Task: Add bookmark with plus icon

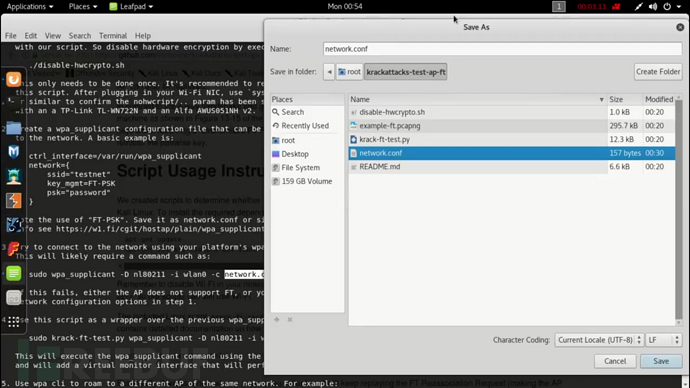Action: click(276, 319)
